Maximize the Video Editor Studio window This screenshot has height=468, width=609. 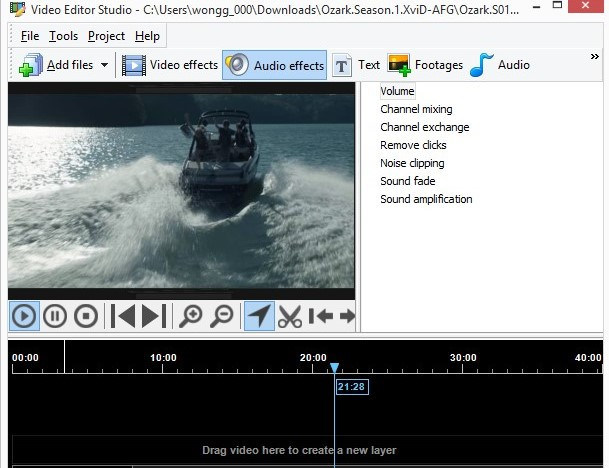[x=558, y=5]
